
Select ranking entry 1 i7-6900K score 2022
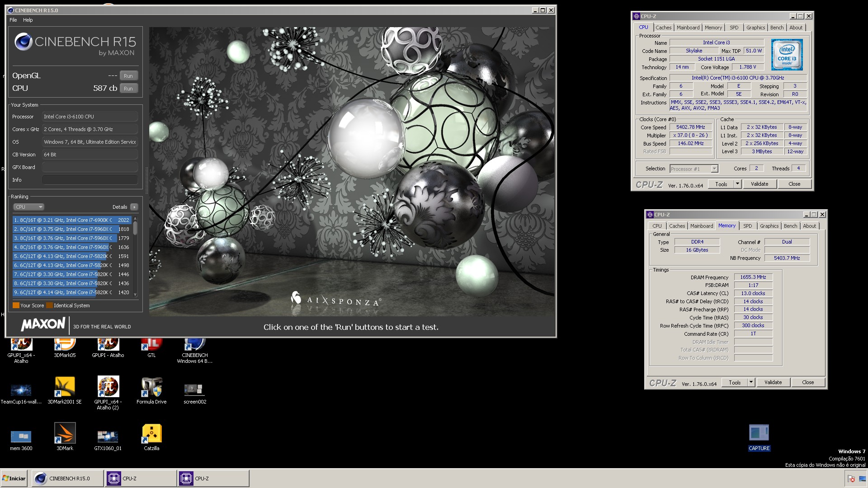(x=72, y=220)
